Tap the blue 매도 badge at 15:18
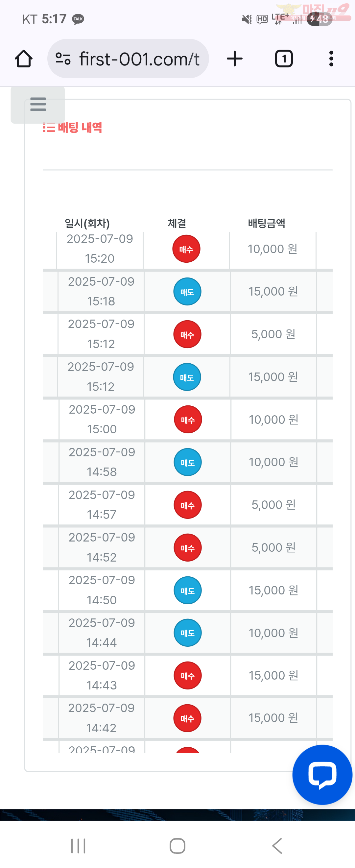 187,292
